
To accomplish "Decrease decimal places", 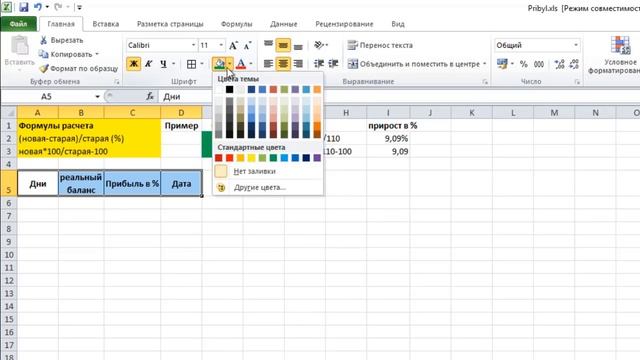I will click(x=573, y=64).
